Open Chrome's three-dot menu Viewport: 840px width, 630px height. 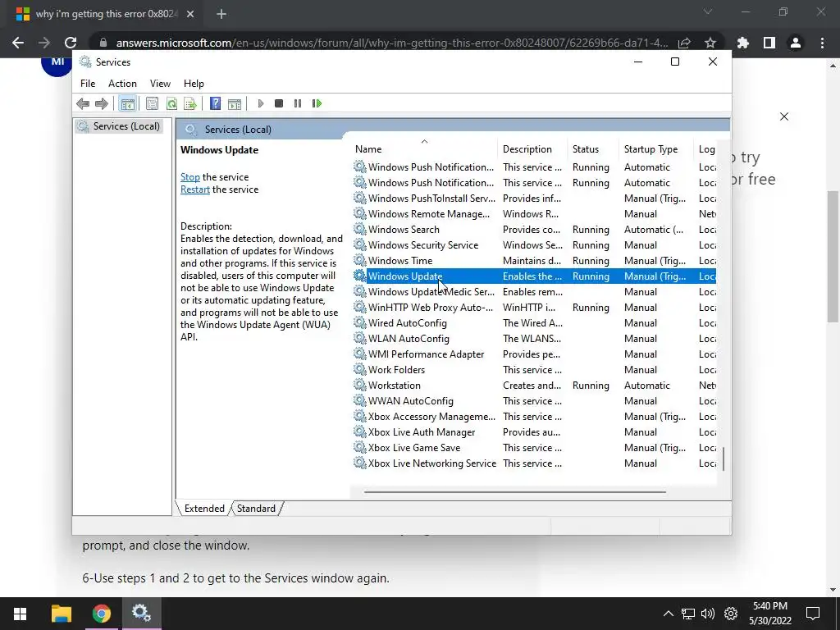[822, 43]
